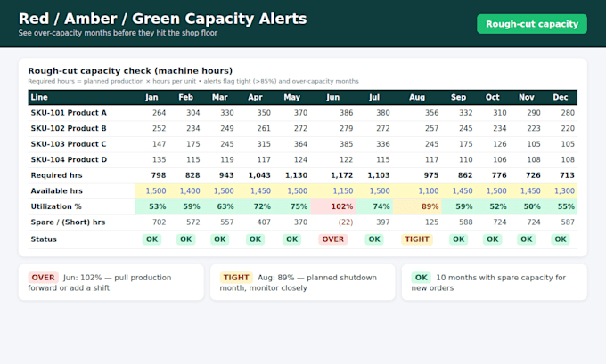Click the Sep column header
The width and height of the screenshot is (606, 364).
[x=458, y=97]
